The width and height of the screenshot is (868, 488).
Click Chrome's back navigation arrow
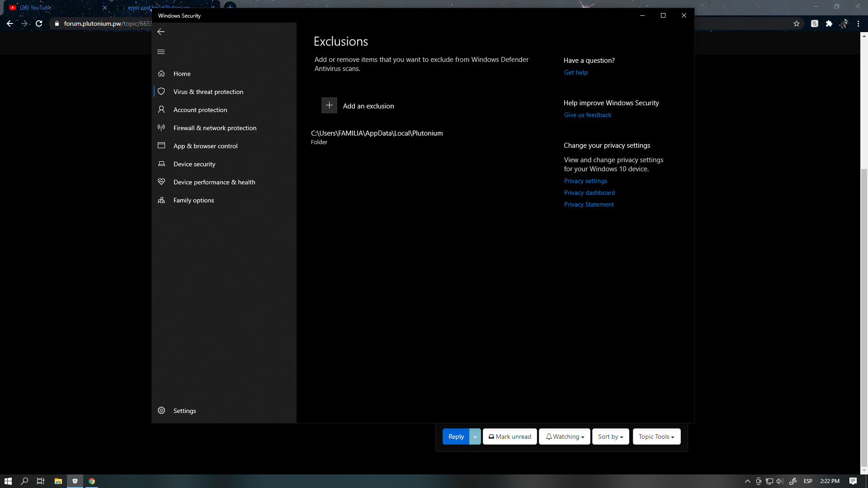(10, 23)
